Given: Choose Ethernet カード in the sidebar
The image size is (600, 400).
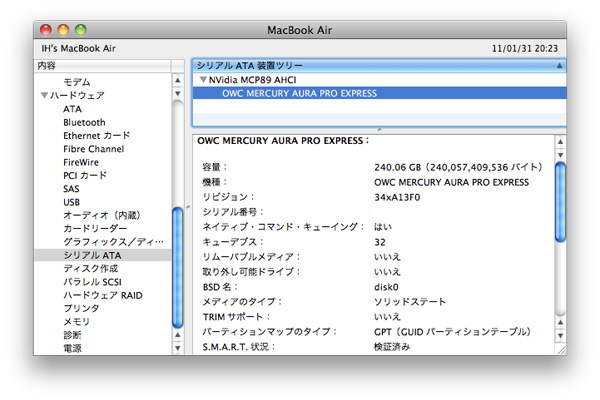Looking at the screenshot, I should (x=96, y=136).
